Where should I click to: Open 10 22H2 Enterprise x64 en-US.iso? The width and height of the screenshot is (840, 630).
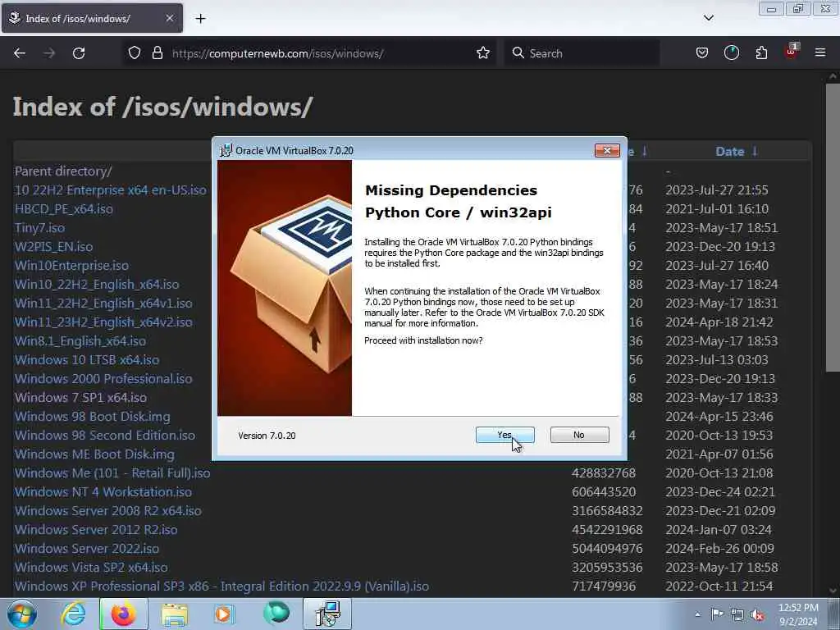111,189
